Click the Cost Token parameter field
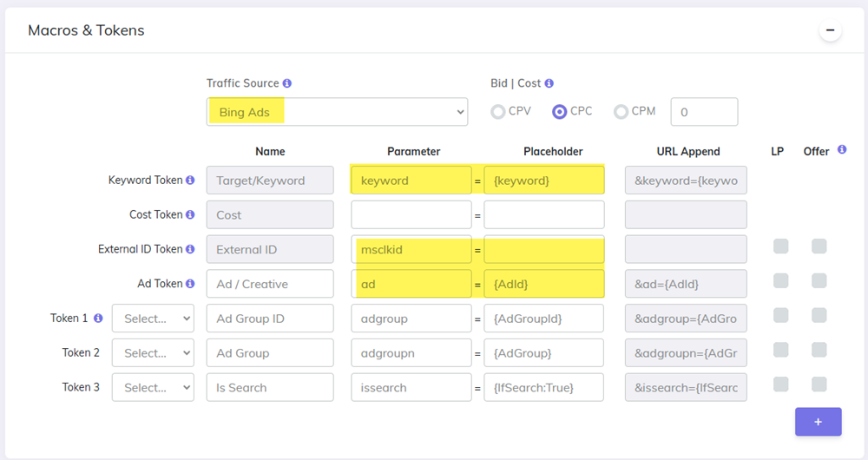Screen dimensions: 868x460 coord(411,214)
